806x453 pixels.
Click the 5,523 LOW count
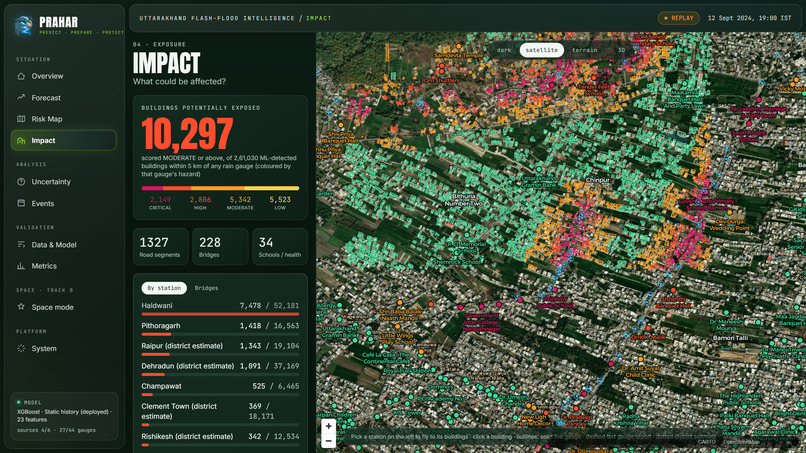[280, 200]
